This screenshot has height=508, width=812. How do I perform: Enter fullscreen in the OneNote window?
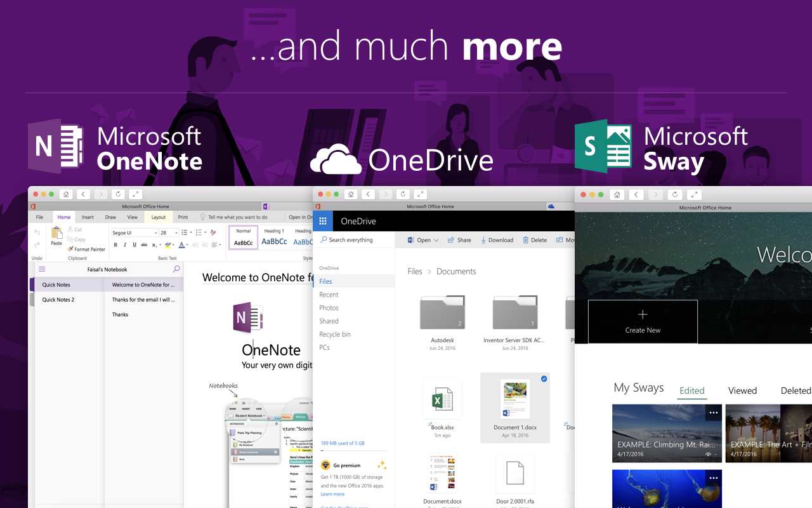tap(135, 194)
